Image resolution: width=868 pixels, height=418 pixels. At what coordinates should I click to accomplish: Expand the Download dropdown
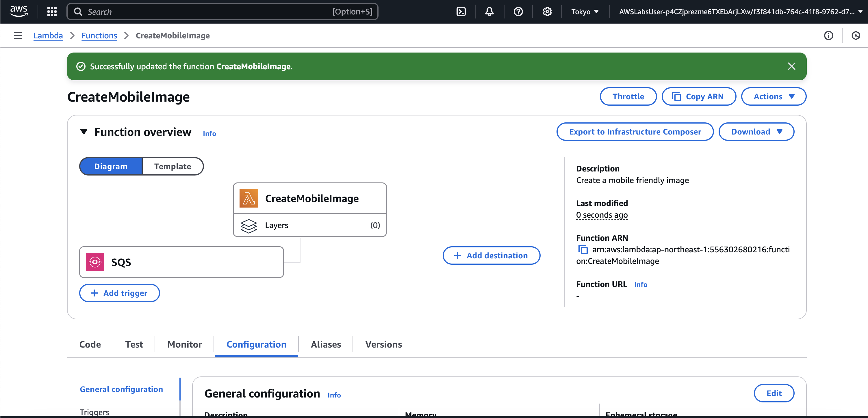click(x=756, y=132)
